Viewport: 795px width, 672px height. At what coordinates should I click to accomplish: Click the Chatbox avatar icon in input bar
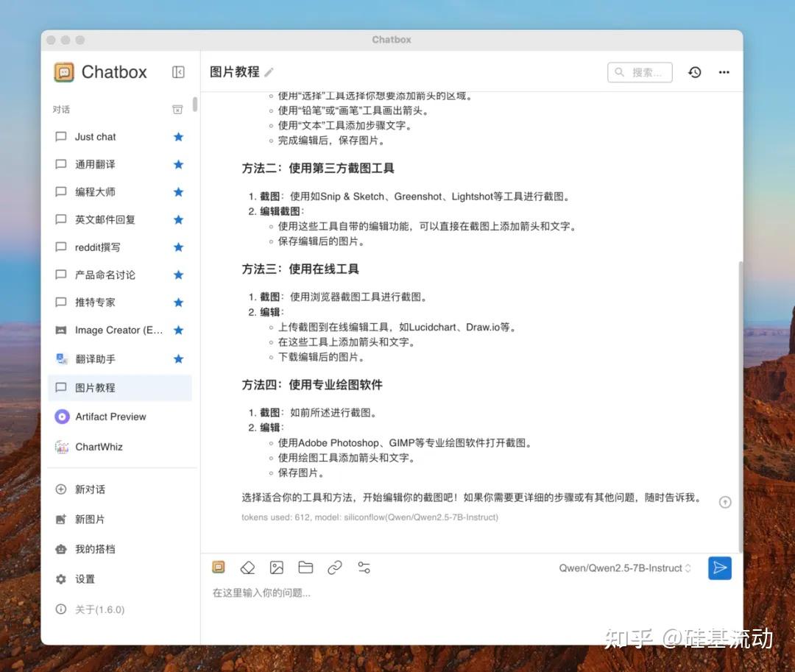click(x=219, y=567)
